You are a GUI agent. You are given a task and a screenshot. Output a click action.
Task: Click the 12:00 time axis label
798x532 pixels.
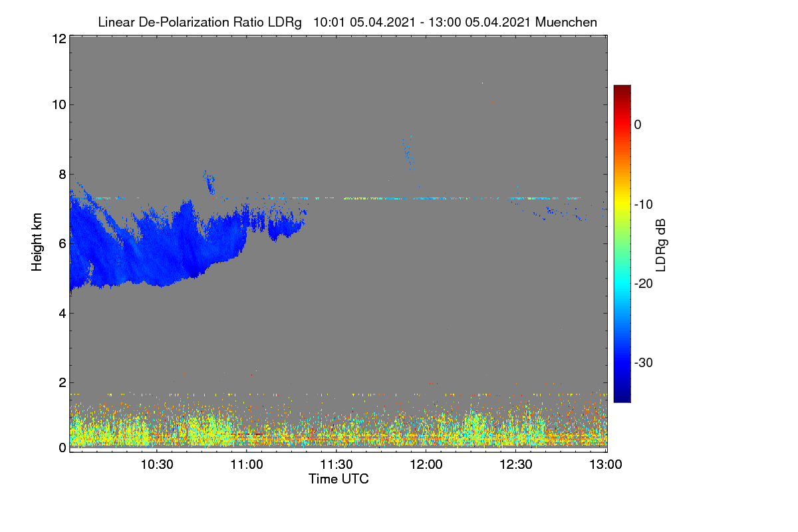(426, 465)
